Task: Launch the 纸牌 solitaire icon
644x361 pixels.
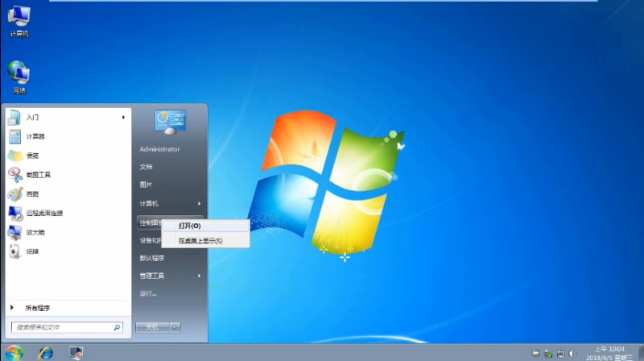Action: [14, 251]
